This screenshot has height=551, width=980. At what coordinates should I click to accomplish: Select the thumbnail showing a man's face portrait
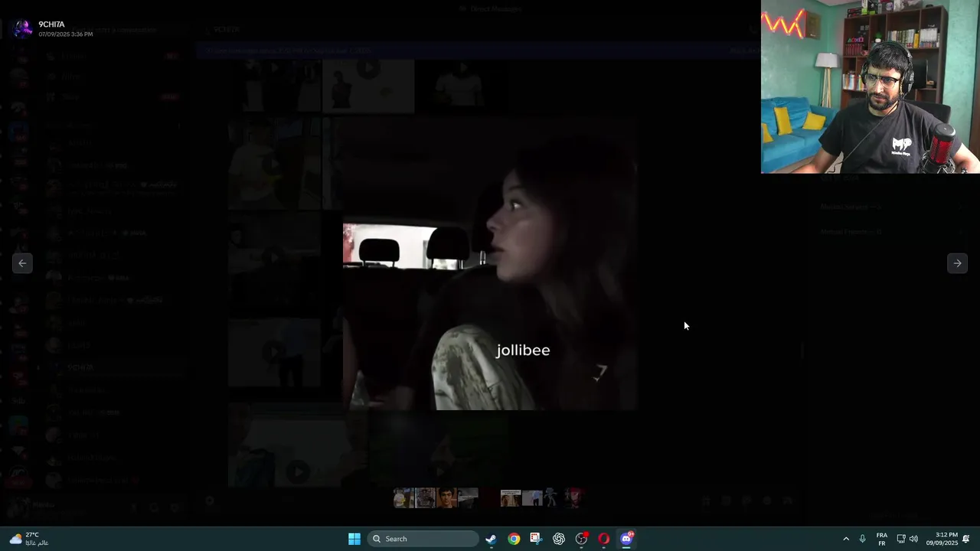446,497
